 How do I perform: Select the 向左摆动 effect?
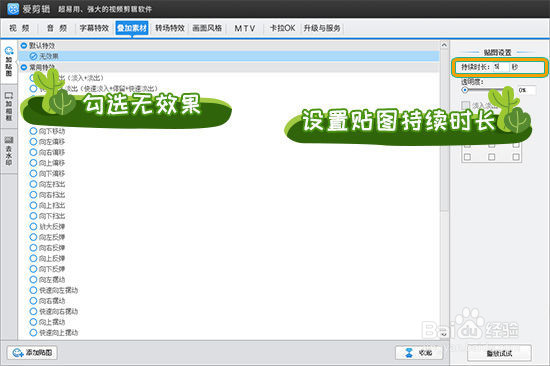click(47, 280)
